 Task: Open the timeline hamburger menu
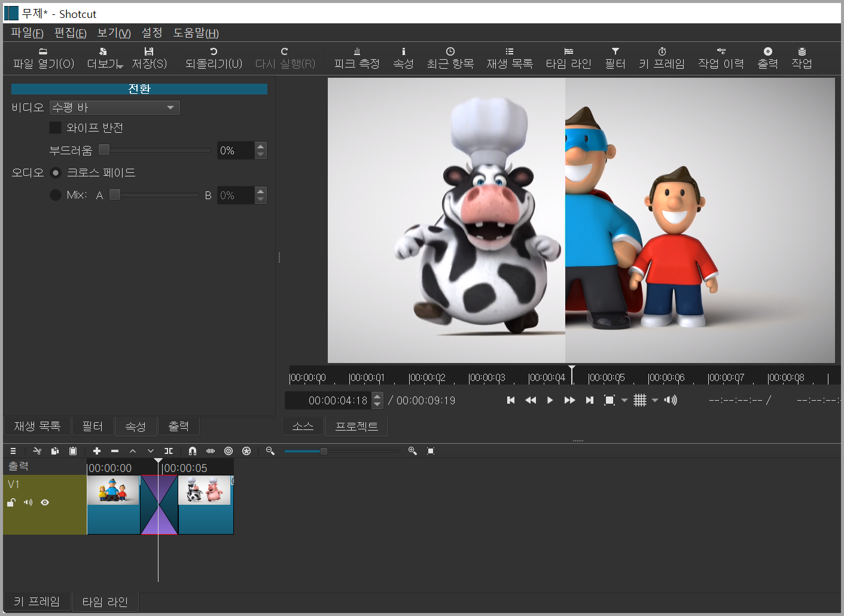coord(13,451)
